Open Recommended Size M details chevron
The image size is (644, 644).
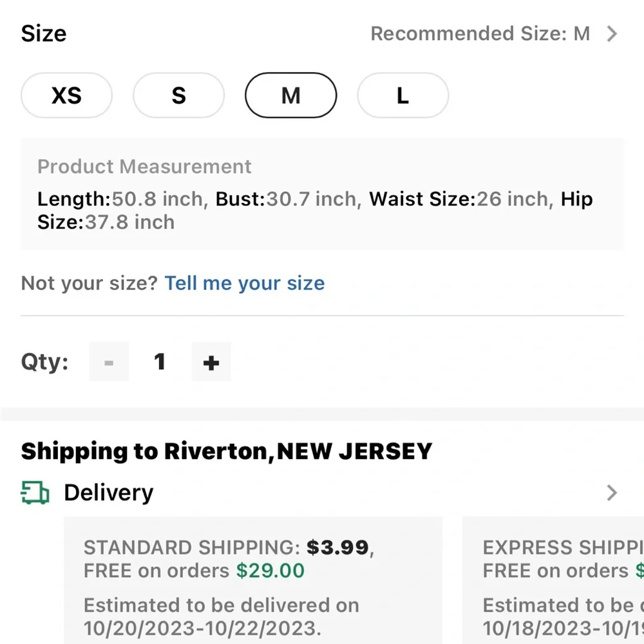click(x=612, y=34)
